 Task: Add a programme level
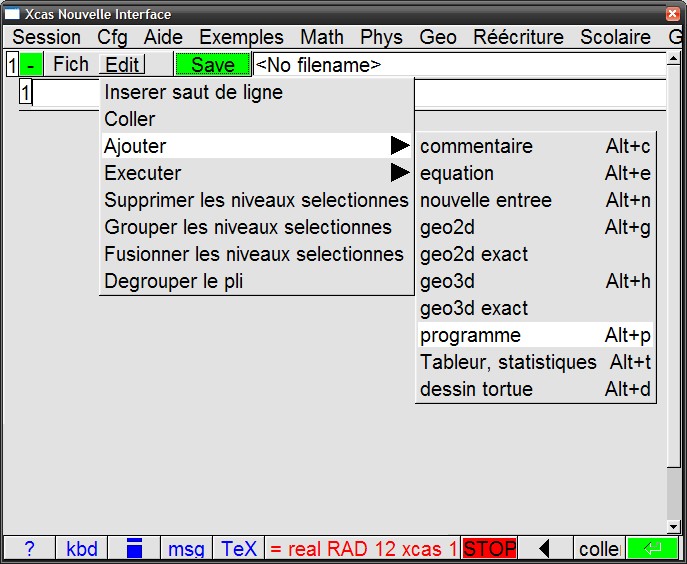coord(535,335)
